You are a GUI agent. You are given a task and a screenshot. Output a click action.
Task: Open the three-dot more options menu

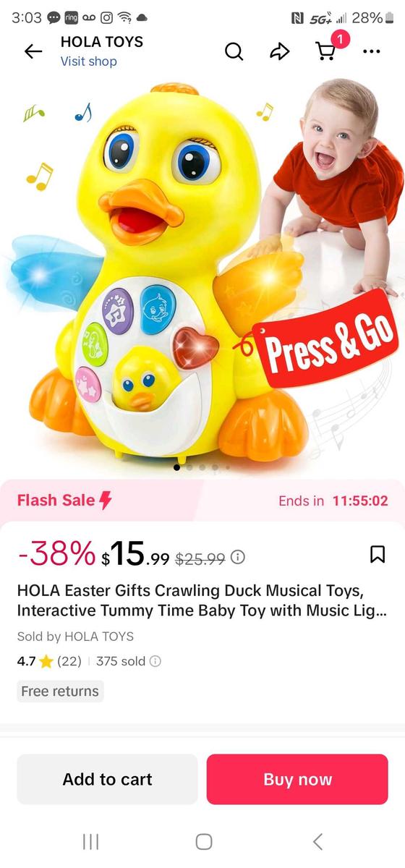[x=371, y=51]
